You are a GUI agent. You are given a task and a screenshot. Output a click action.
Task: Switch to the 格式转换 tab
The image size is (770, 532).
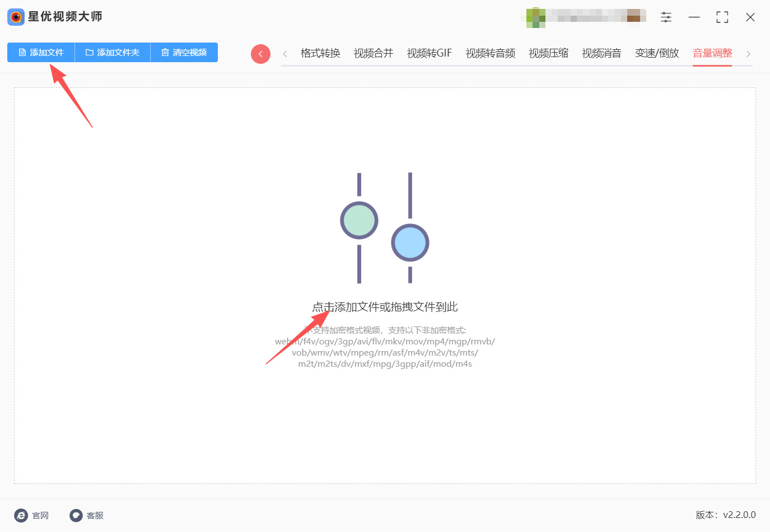320,53
